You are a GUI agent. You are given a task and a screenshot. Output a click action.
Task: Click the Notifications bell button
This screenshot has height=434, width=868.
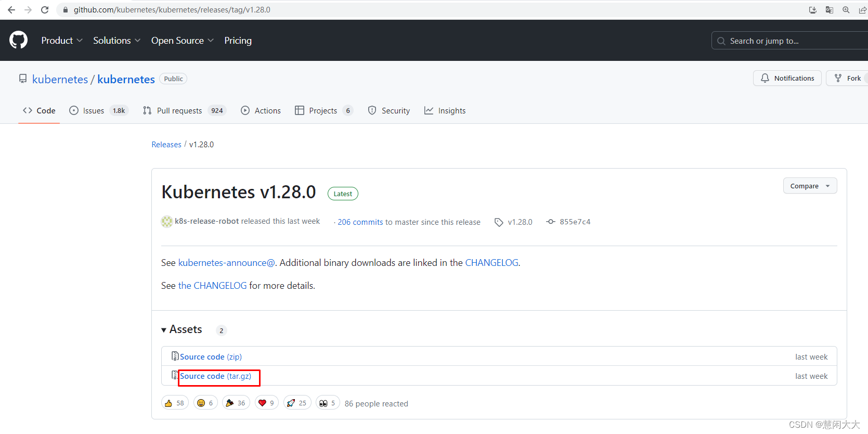pos(787,78)
